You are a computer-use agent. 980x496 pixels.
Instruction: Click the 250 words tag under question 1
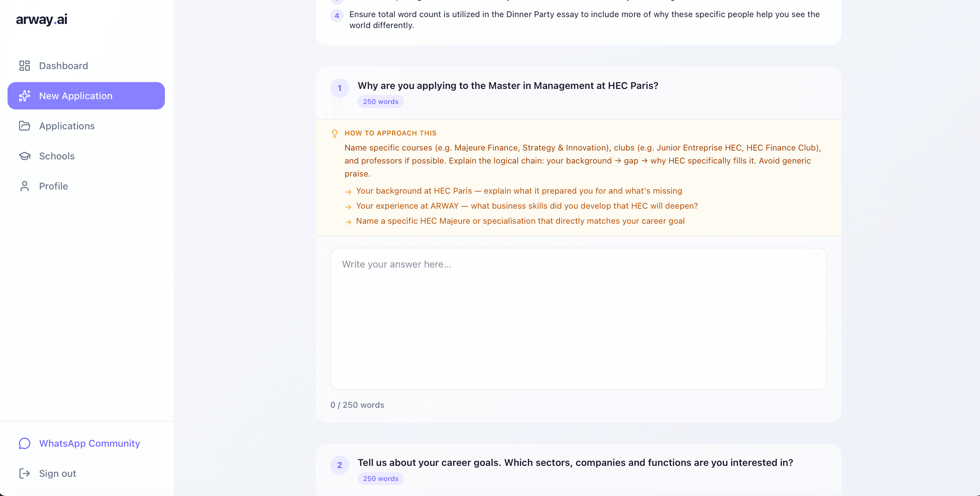coord(381,102)
